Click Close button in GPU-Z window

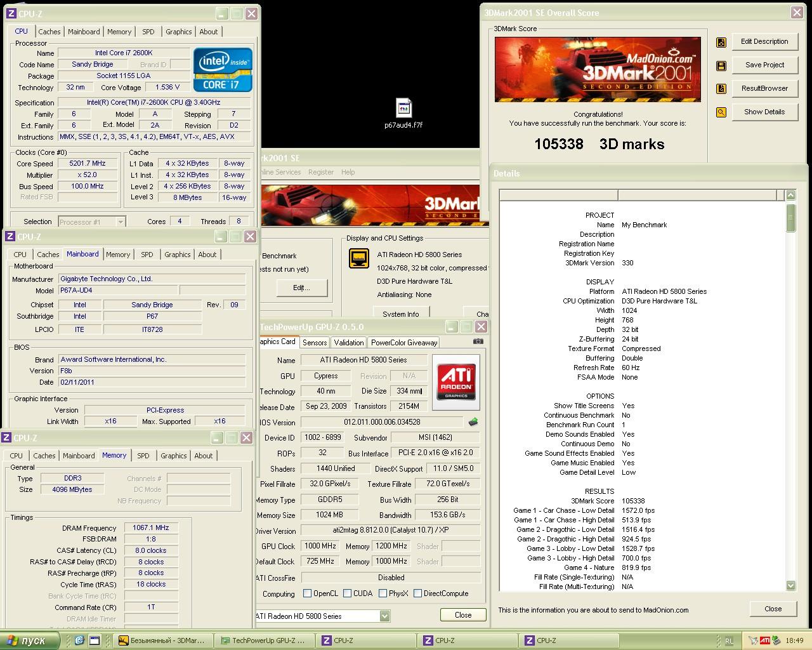(463, 615)
